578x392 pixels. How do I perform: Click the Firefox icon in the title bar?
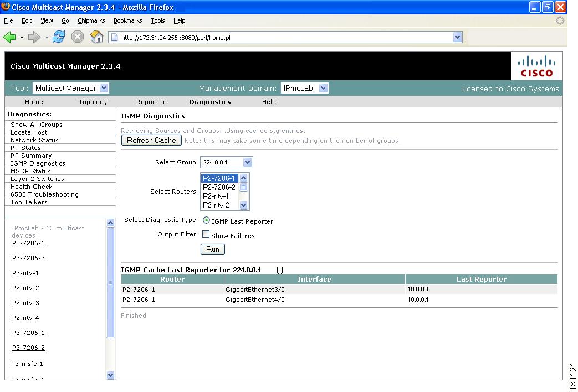pos(5,7)
